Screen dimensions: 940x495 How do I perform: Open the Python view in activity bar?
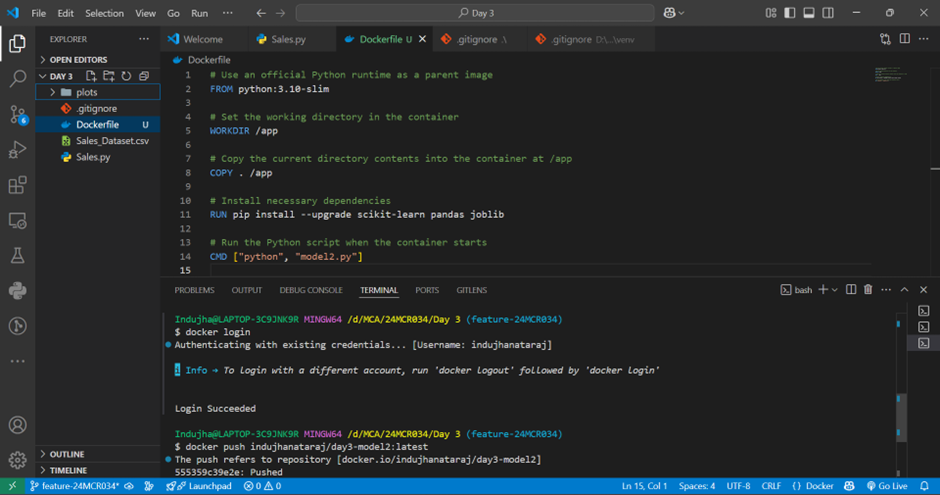click(x=17, y=291)
